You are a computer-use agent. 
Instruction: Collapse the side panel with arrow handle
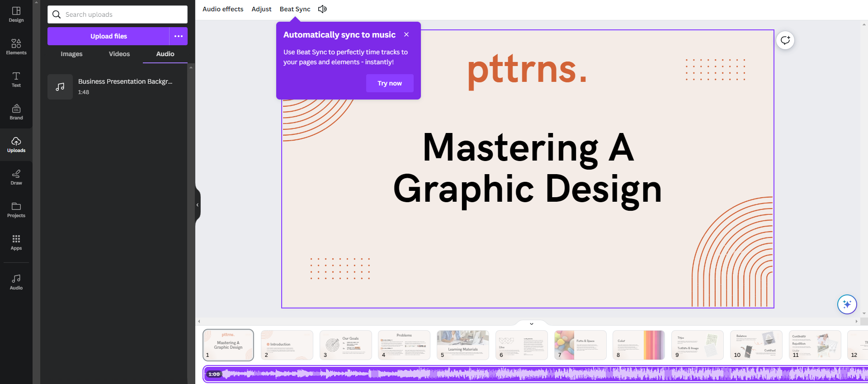[198, 205]
